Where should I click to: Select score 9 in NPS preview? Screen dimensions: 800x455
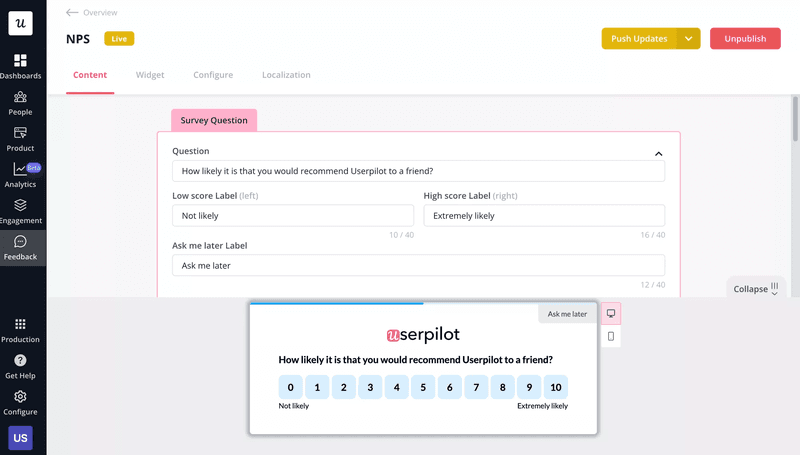click(x=529, y=387)
